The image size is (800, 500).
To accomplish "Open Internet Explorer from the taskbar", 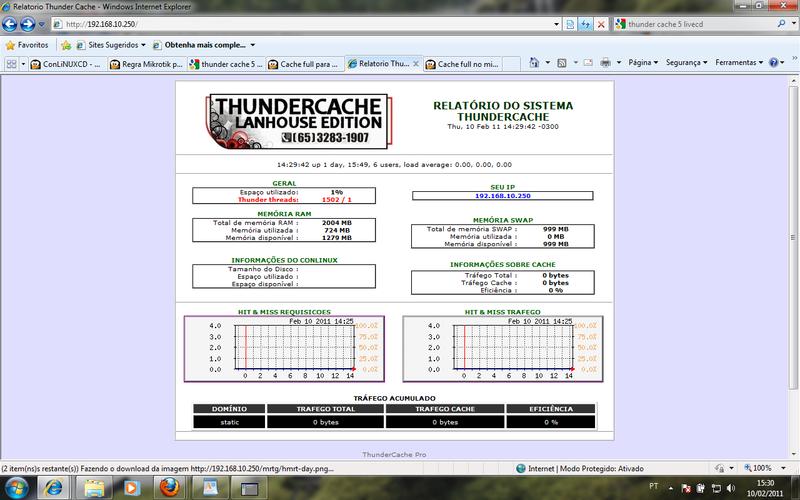I will click(x=54, y=488).
